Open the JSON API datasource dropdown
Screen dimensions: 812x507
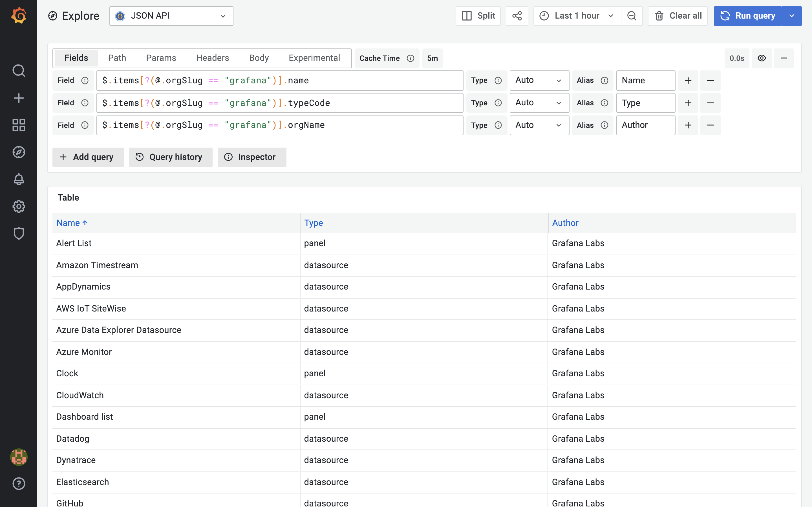point(171,16)
